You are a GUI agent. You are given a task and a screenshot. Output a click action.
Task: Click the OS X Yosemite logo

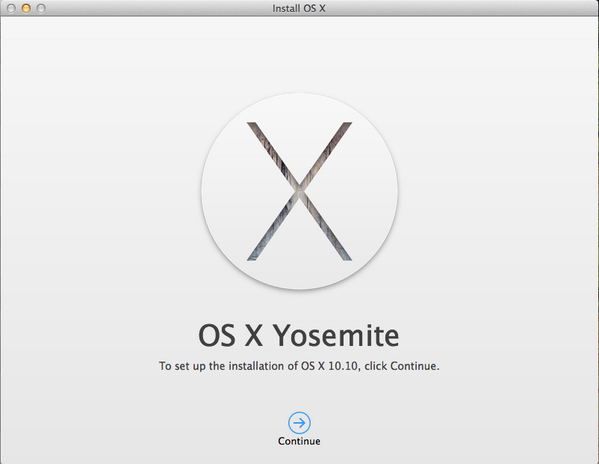(300, 191)
